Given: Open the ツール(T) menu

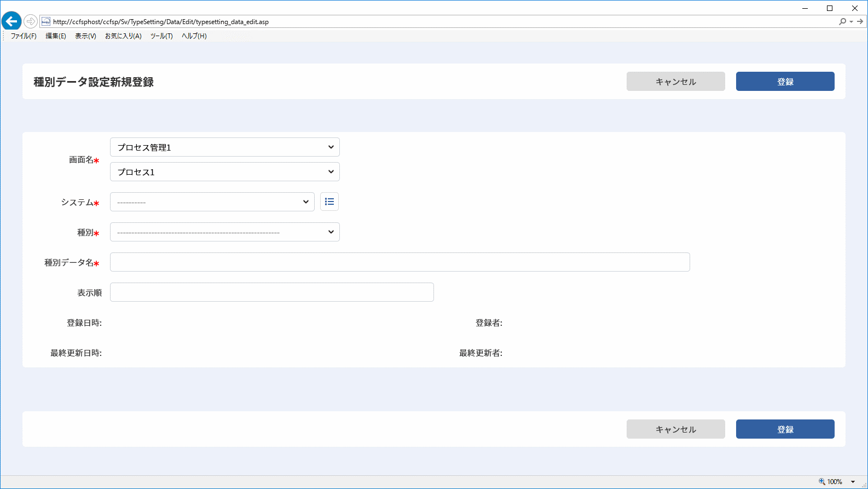Looking at the screenshot, I should click(161, 36).
